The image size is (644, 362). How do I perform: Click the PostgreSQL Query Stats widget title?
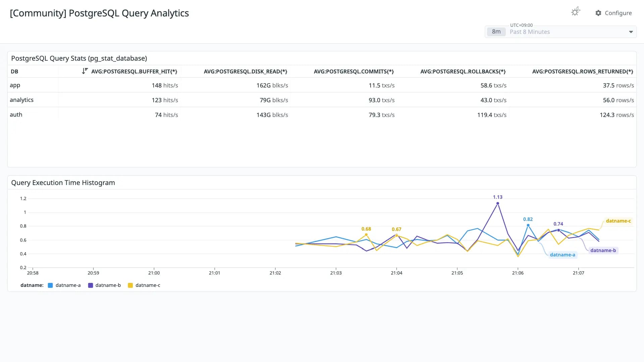(79, 58)
